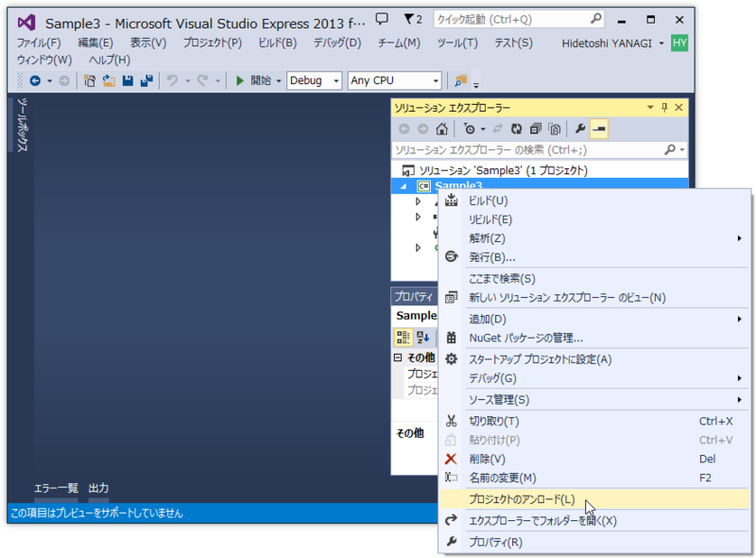Click the undo arrow icon
The height and width of the screenshot is (558, 756).
(172, 80)
